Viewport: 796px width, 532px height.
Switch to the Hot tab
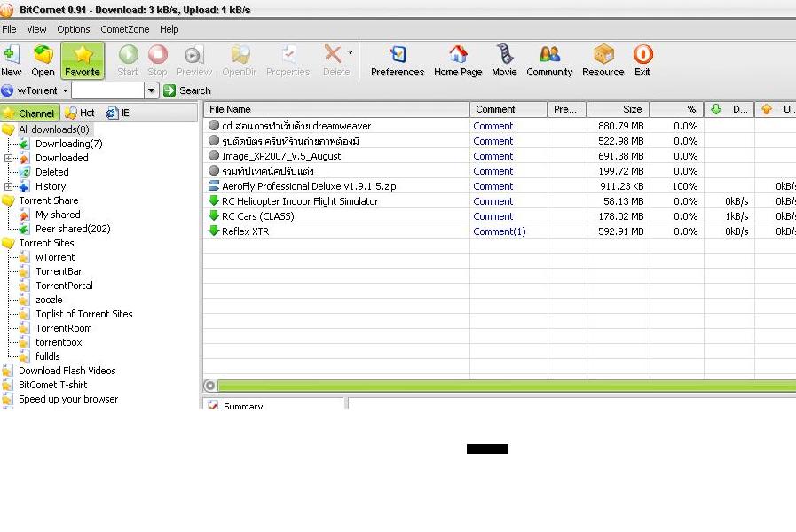pyautogui.click(x=80, y=113)
